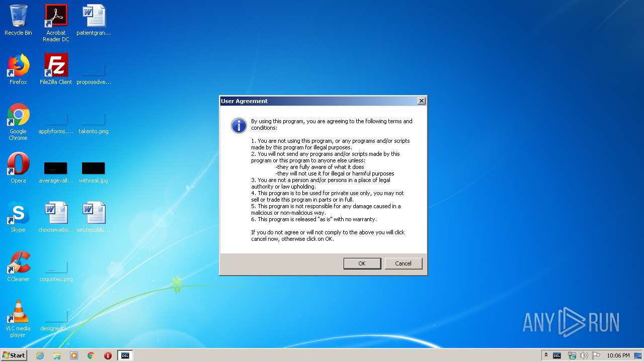This screenshot has height=362, width=644.
Task: Open Windows Explorer from the taskbar
Action: pyautogui.click(x=57, y=355)
